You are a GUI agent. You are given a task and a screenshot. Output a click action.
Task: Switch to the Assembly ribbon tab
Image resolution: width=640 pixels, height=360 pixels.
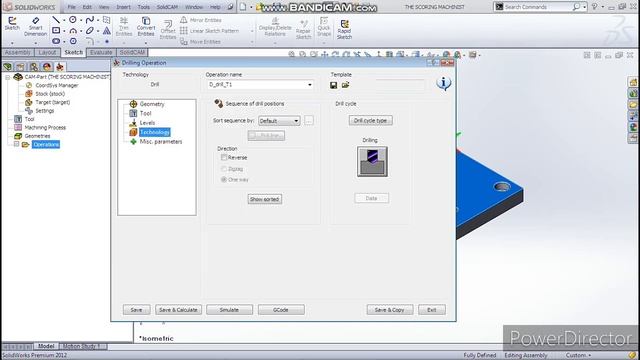(x=18, y=52)
